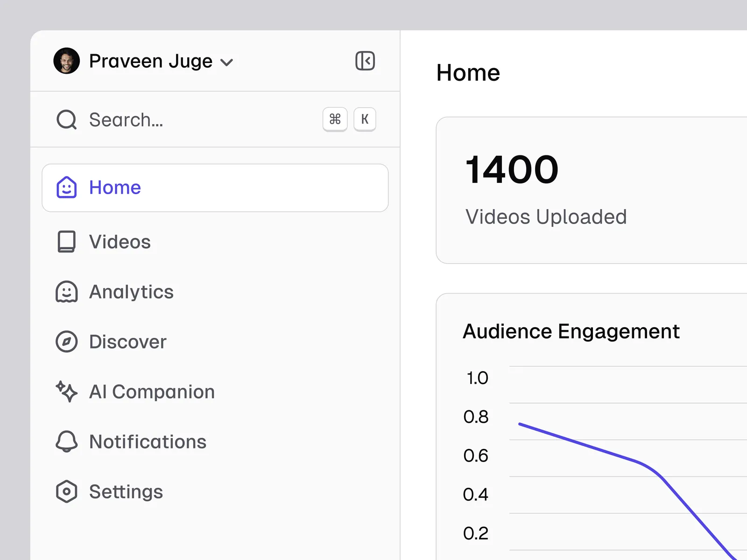Click the Discover compass icon

pos(66,342)
